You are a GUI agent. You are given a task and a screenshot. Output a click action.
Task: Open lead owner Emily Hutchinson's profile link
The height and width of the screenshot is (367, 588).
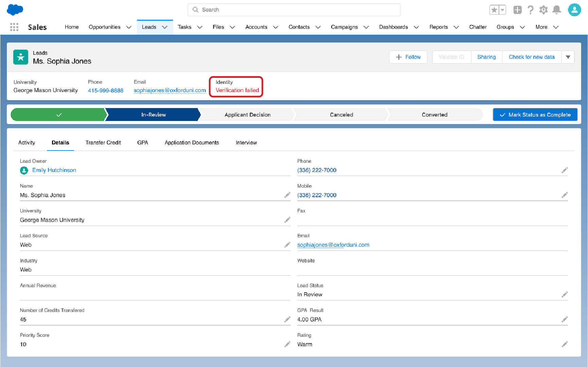click(54, 170)
